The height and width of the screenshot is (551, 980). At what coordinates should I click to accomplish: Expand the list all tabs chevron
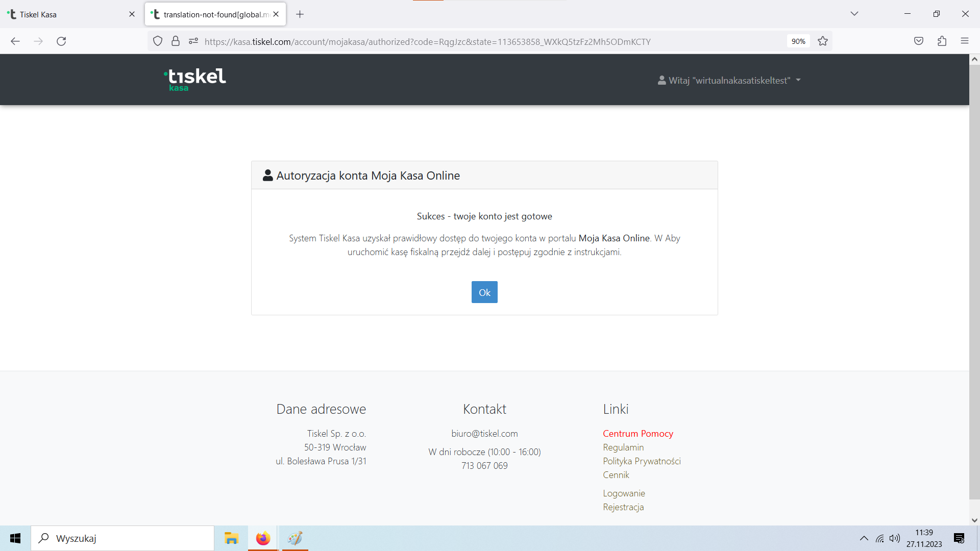(x=854, y=14)
